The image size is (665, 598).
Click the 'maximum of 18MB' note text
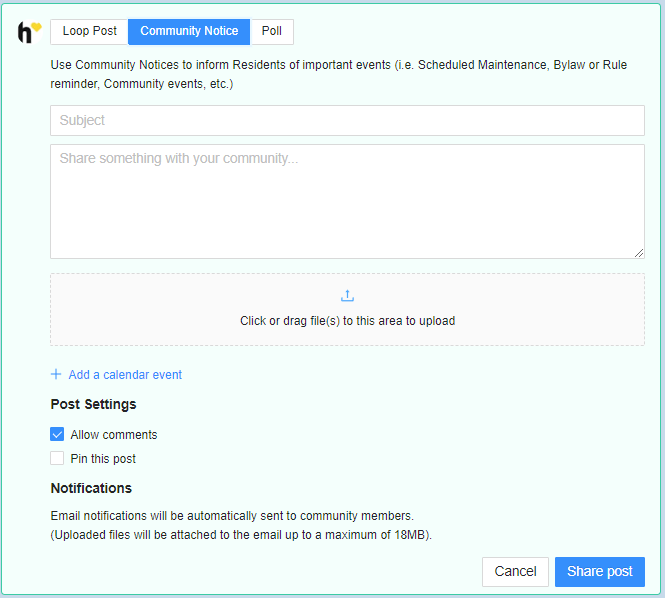(241, 535)
